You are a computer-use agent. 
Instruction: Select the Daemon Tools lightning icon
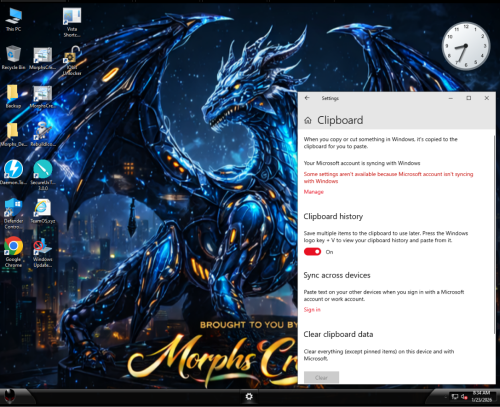[13, 172]
